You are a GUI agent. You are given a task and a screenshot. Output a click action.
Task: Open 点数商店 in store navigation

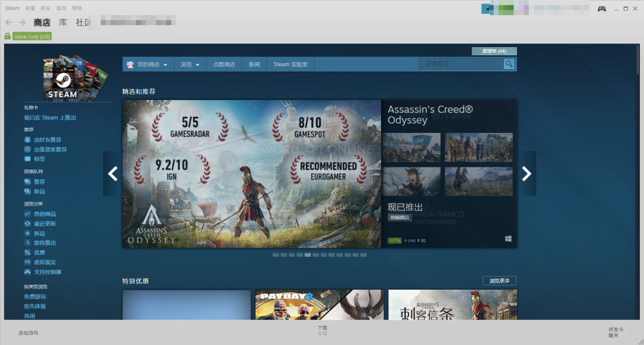tap(224, 64)
